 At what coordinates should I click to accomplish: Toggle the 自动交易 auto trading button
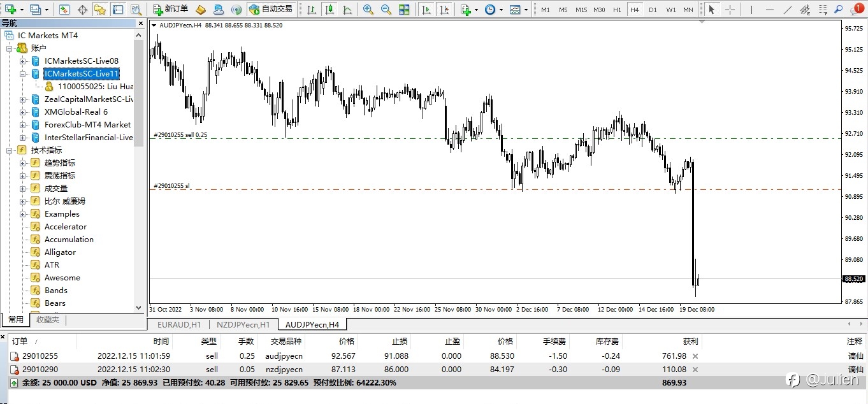point(271,9)
